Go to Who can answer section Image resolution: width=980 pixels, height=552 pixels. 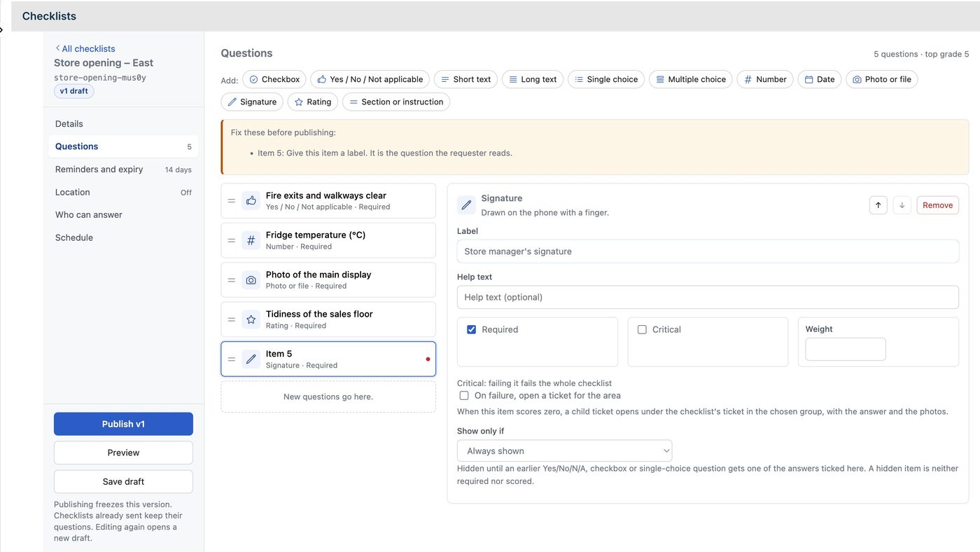[123, 215]
